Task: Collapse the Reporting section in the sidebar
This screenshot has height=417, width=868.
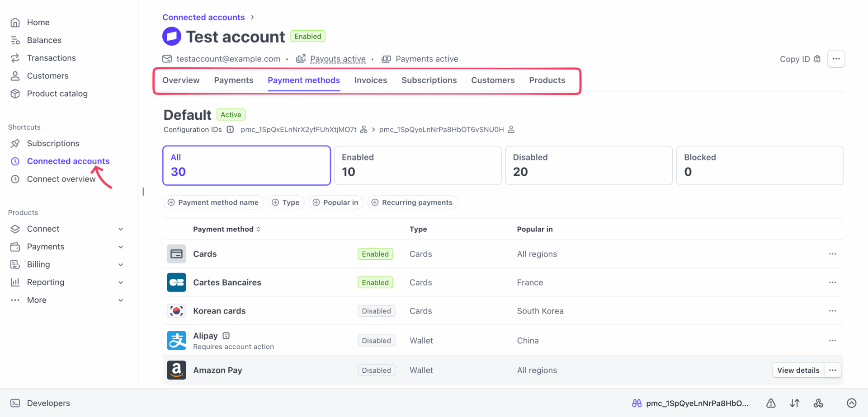Action: coord(121,282)
